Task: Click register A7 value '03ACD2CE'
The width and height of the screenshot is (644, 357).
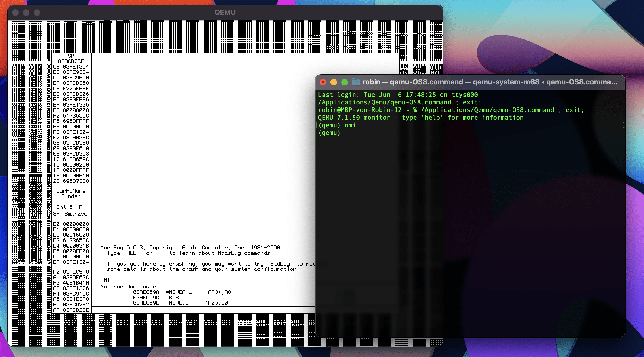Action: click(x=76, y=310)
